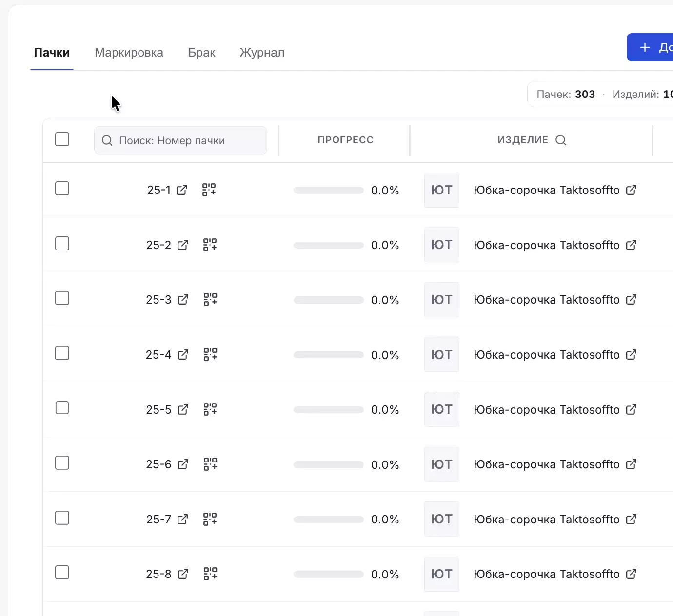Open product link icon in row 25-4
The width and height of the screenshot is (673, 616).
click(x=631, y=354)
